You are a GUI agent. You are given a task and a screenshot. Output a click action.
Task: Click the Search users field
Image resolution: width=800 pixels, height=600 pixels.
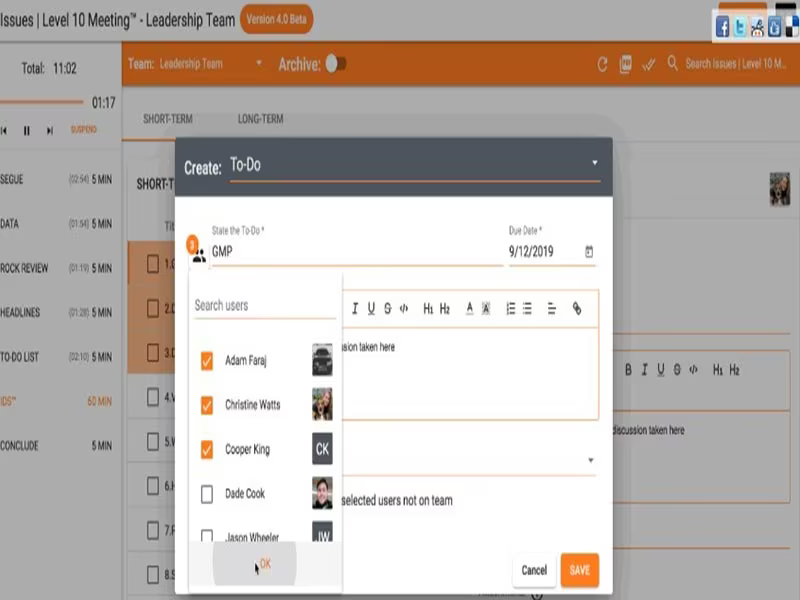tap(265, 305)
